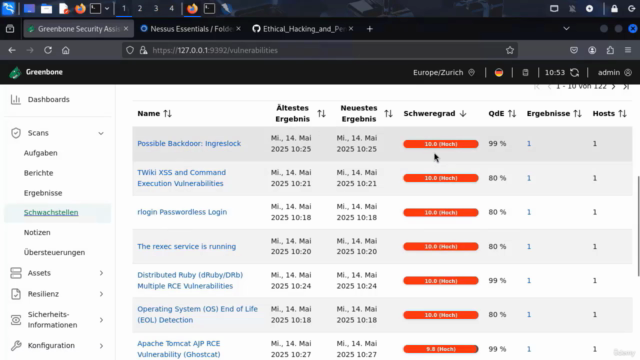Go back in browser history
The width and height of the screenshot is (640, 360).
pos(12,50)
